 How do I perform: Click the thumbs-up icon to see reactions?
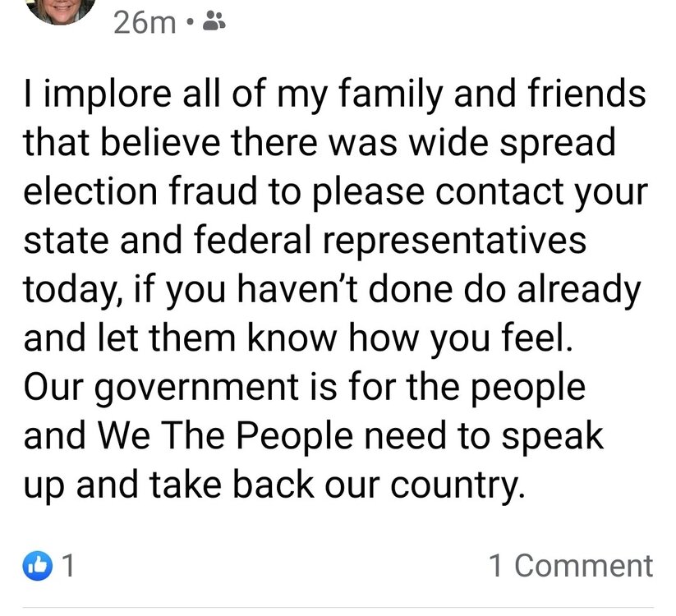(x=37, y=565)
